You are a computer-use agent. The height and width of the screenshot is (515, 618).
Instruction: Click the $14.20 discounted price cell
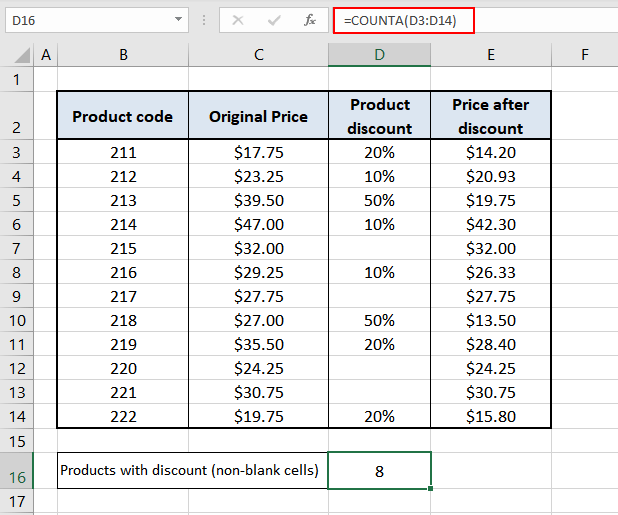pyautogui.click(x=491, y=152)
